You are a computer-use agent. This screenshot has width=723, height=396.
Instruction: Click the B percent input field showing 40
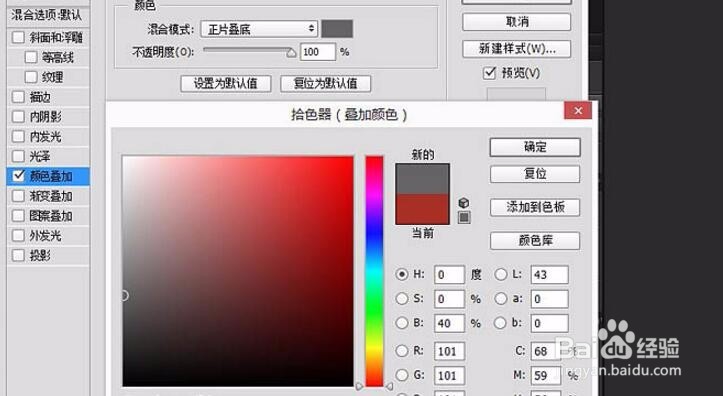point(449,324)
